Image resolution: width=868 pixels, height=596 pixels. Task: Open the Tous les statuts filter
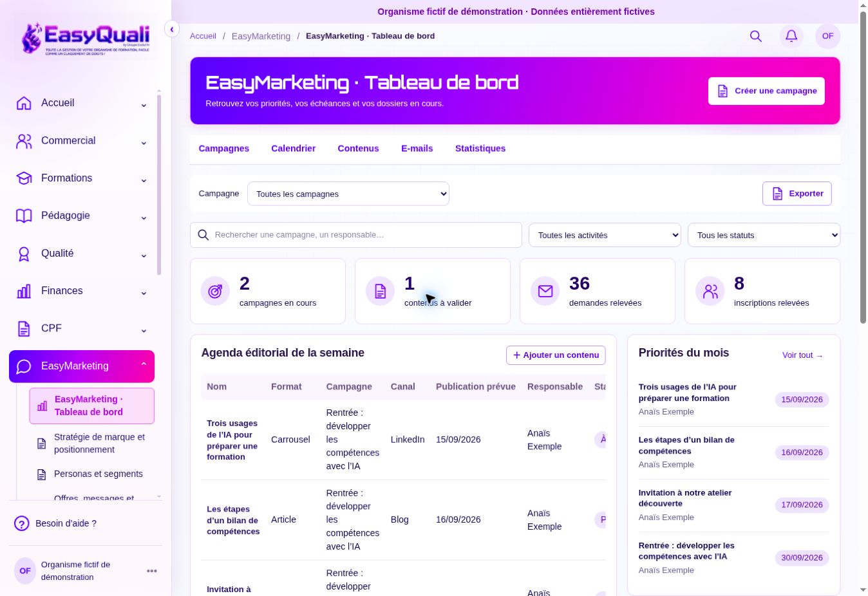764,235
